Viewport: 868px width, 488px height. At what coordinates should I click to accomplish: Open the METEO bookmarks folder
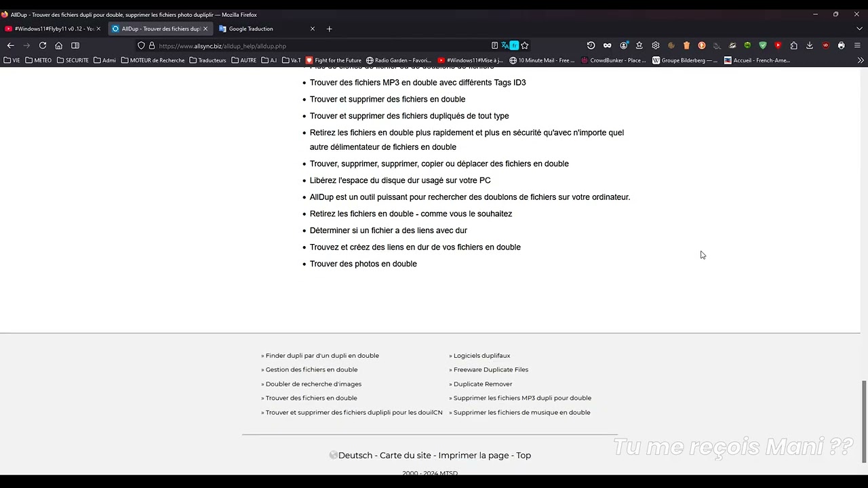38,60
